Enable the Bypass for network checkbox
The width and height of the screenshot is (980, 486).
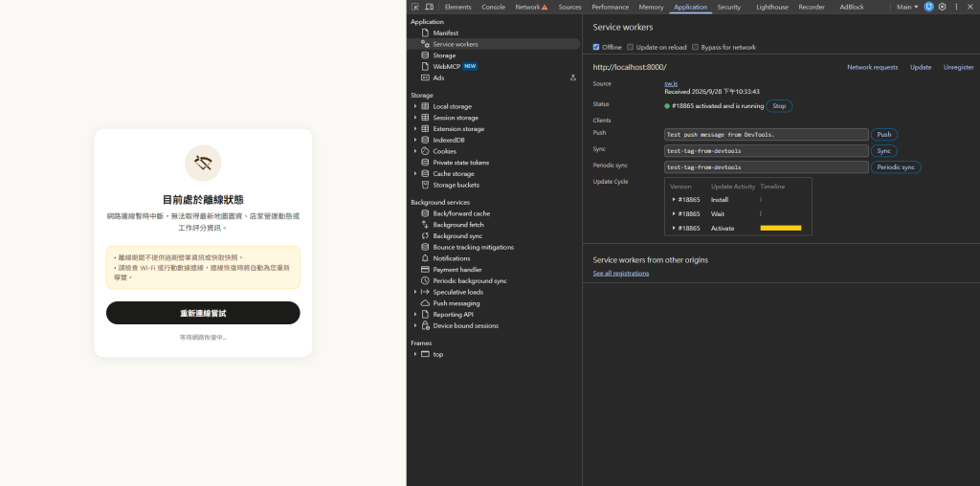695,47
